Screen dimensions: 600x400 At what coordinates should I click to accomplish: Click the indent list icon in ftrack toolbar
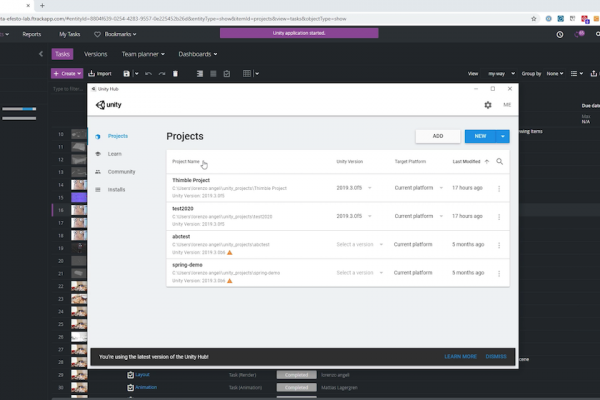pyautogui.click(x=200, y=73)
